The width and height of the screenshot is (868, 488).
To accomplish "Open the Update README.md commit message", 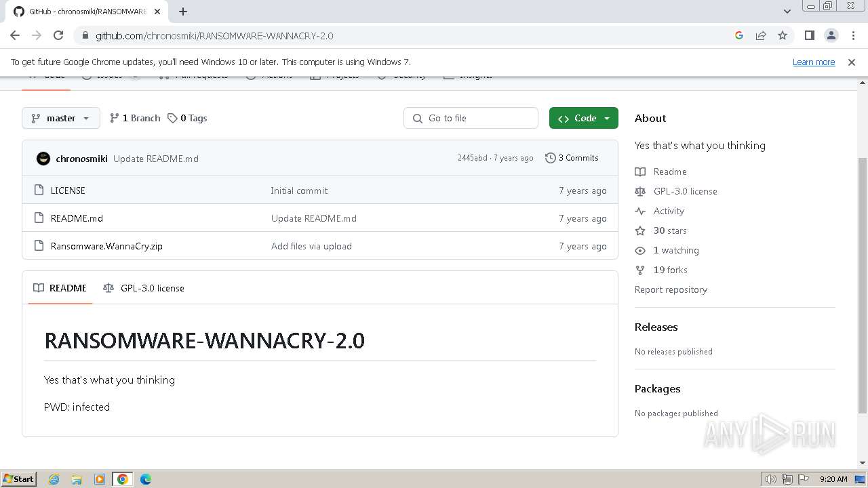I will point(156,159).
